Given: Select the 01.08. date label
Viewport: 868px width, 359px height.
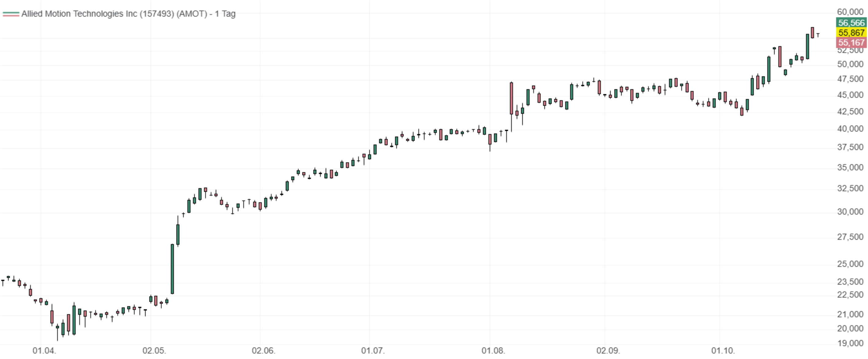Looking at the screenshot, I should 493,351.
